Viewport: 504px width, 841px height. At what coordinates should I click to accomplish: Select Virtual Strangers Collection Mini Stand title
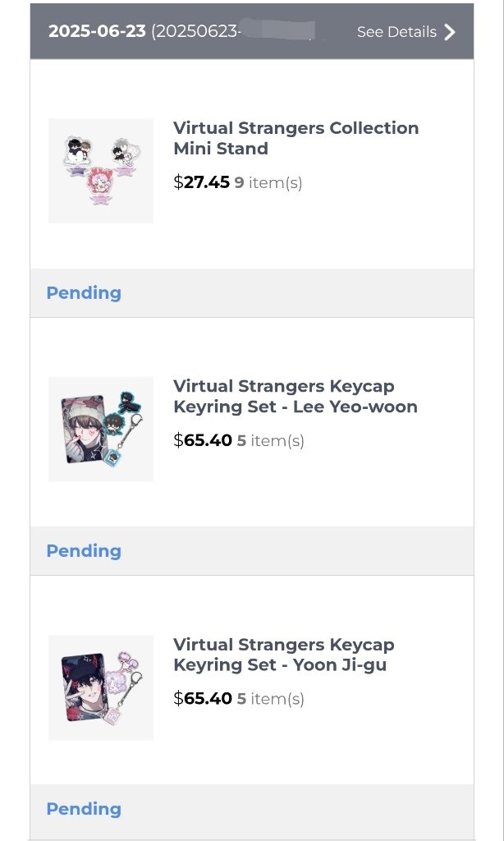296,138
